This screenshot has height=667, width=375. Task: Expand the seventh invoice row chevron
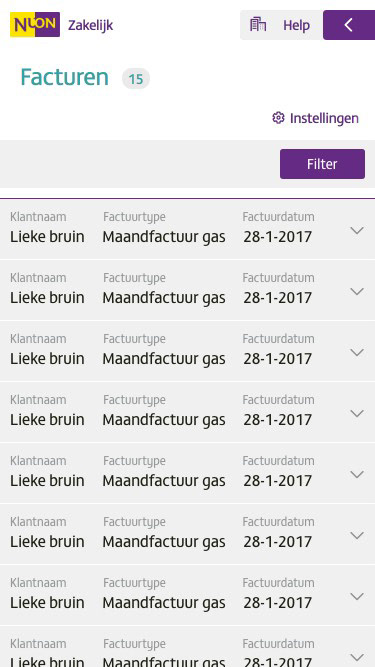point(357,596)
